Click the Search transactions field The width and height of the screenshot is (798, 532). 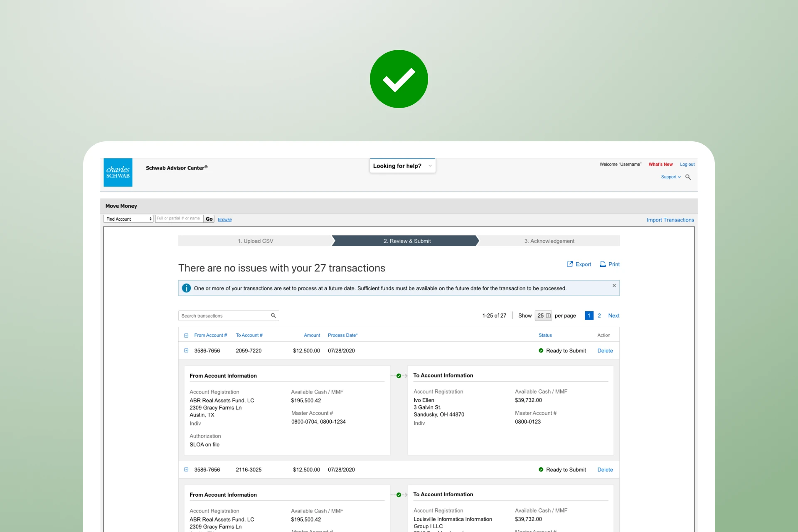224,315
